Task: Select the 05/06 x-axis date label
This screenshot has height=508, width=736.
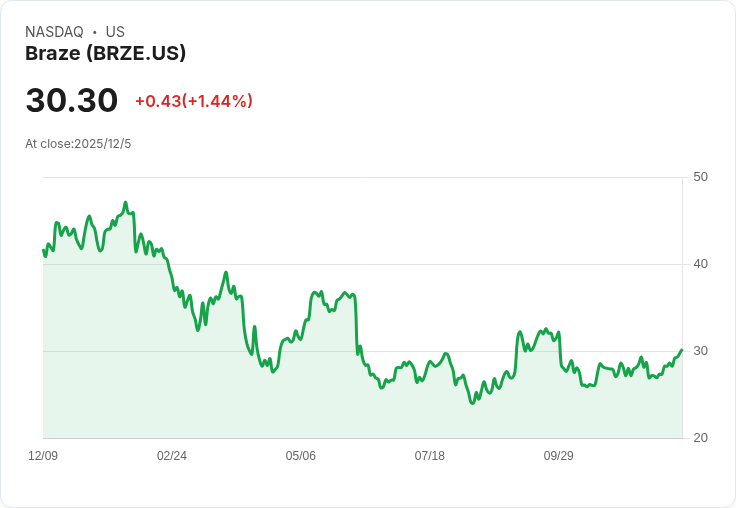Action: pyautogui.click(x=300, y=456)
